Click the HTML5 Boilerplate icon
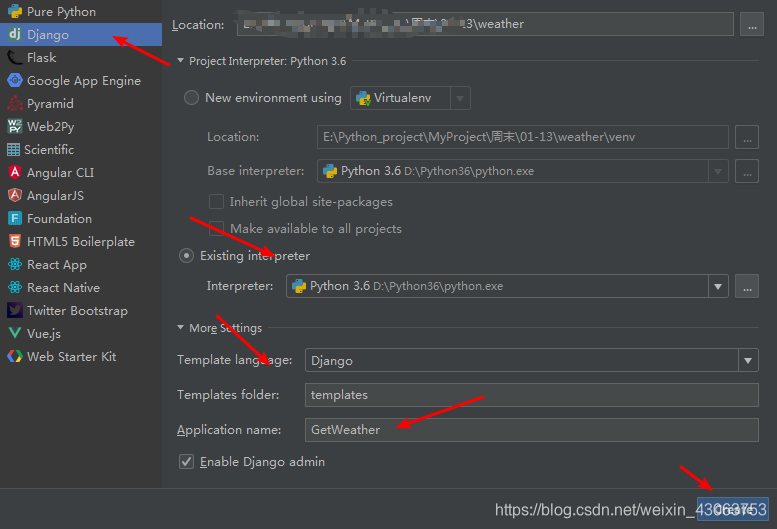Screen dimensions: 777x529 [x=15, y=241]
